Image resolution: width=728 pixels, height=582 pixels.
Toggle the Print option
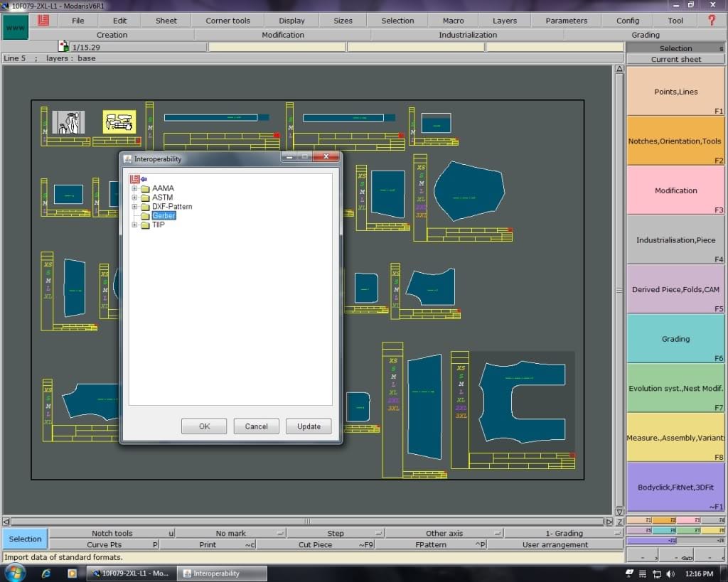tap(208, 544)
